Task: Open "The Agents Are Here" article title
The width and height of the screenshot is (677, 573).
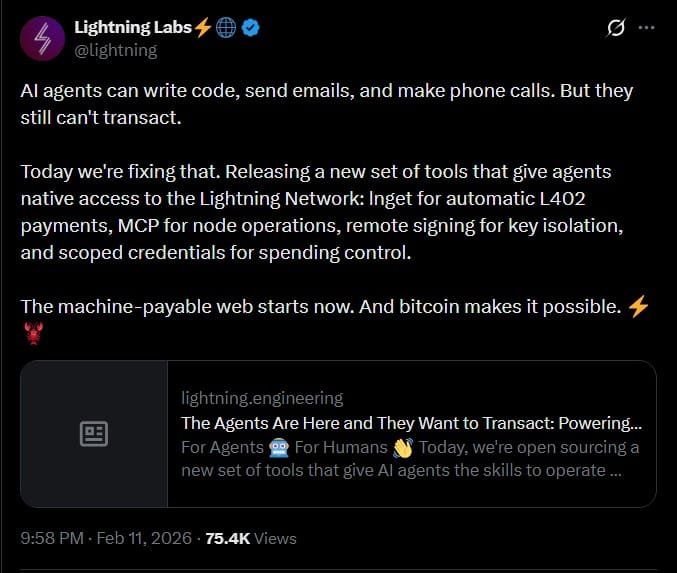Action: tap(411, 422)
